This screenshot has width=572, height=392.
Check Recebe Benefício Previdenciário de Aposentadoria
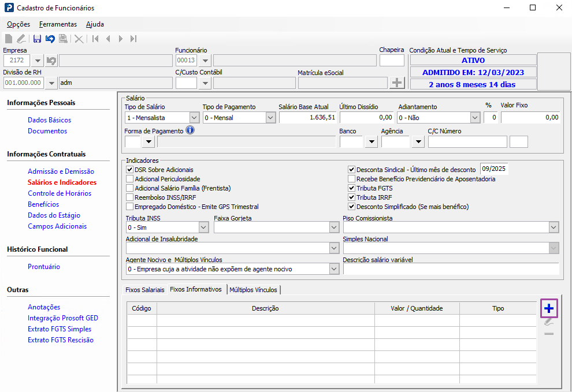[351, 178]
